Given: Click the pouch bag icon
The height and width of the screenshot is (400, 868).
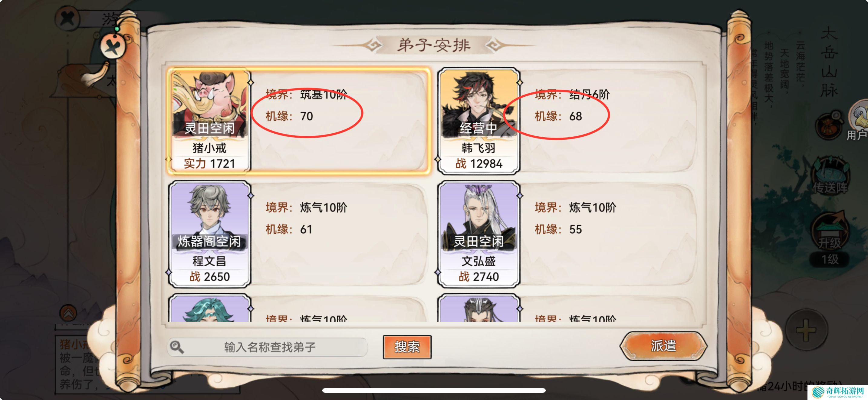Looking at the screenshot, I should tap(829, 125).
